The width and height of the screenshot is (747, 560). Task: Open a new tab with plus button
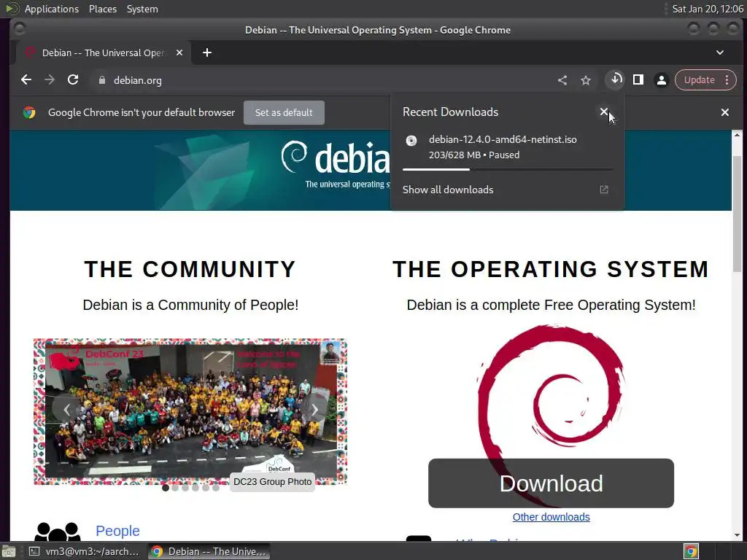(206, 52)
